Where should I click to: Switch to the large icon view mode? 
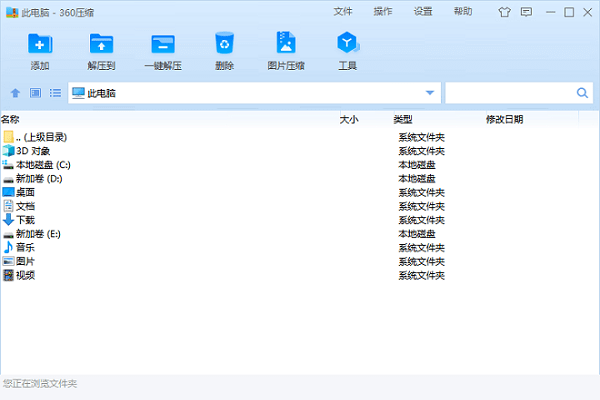(x=35, y=93)
